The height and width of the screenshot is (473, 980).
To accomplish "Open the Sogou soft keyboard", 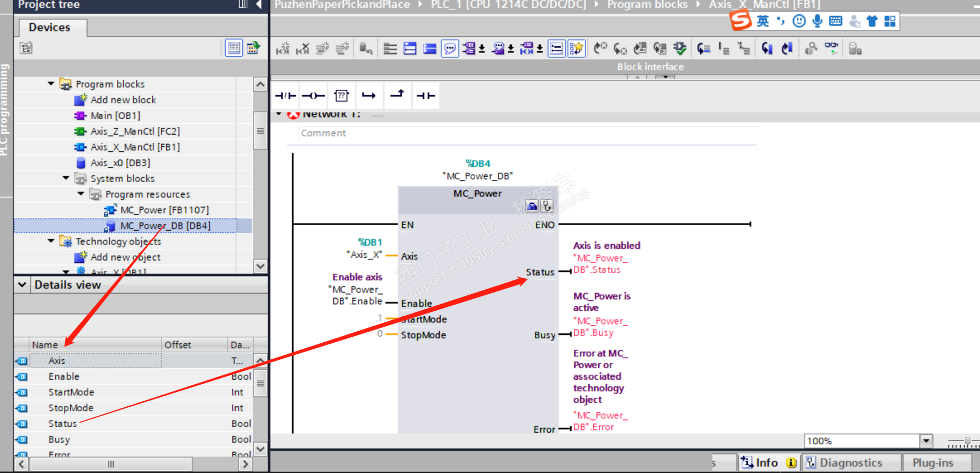I will click(x=836, y=21).
